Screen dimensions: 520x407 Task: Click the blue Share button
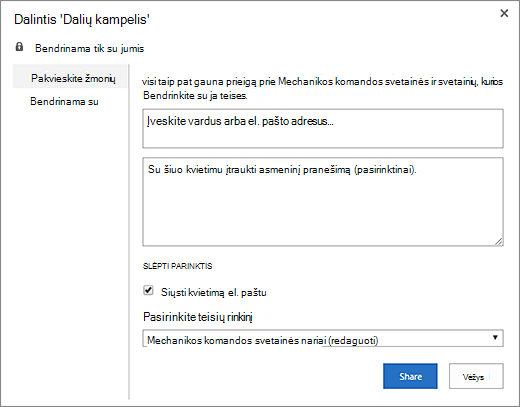click(410, 376)
